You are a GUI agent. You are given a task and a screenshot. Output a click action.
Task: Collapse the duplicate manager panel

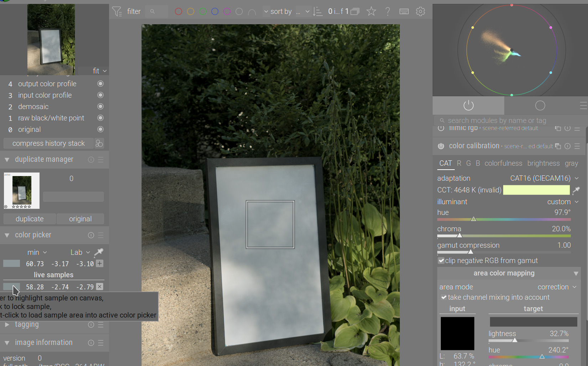pos(7,160)
